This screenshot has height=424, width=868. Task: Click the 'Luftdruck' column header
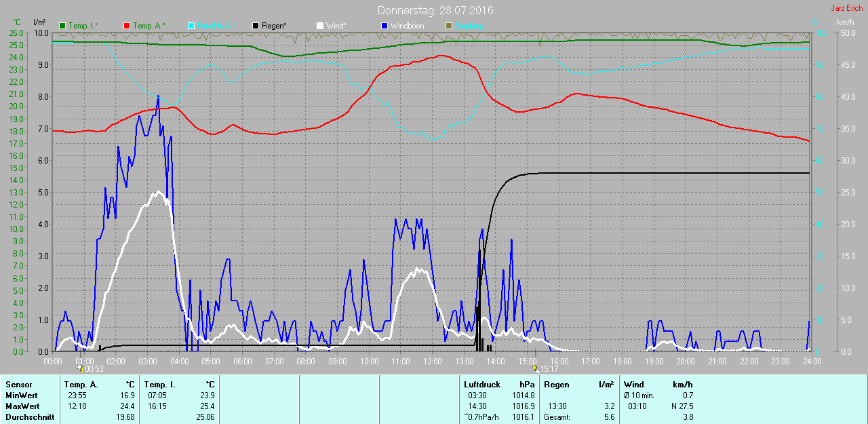482,385
